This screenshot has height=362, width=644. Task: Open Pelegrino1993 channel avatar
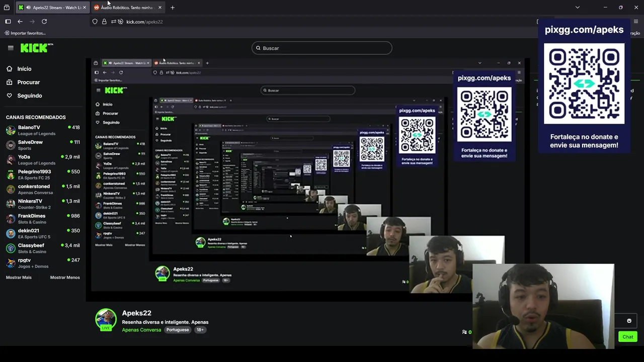tap(11, 174)
